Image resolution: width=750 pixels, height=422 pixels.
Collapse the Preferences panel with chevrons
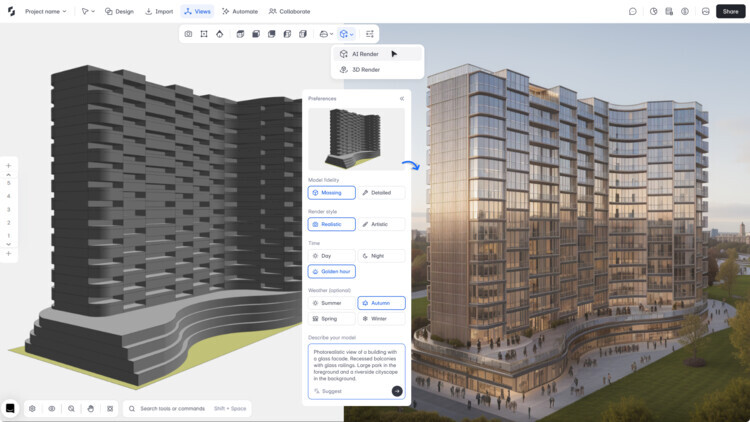pyautogui.click(x=402, y=99)
